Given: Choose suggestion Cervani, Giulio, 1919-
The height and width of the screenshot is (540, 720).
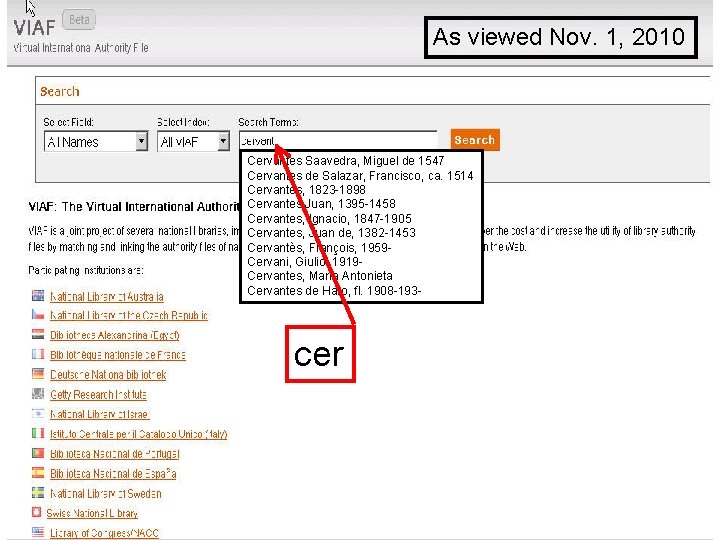Looking at the screenshot, I should point(304,262).
